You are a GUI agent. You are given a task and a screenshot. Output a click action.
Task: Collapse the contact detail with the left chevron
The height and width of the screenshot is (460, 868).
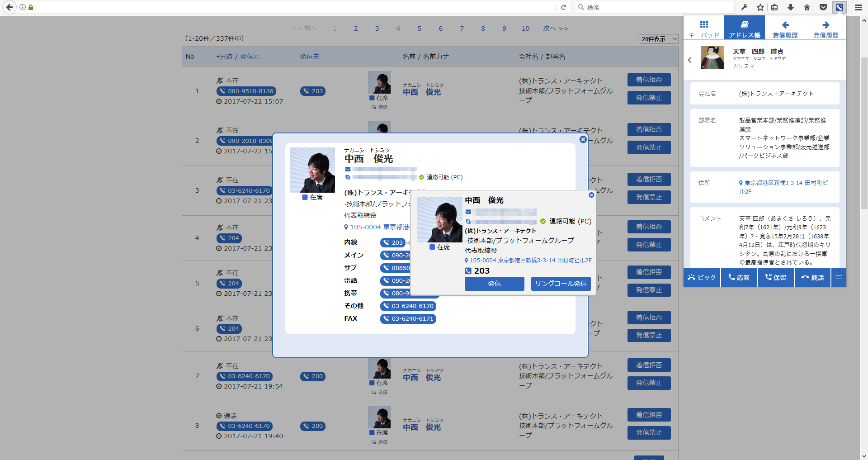689,60
